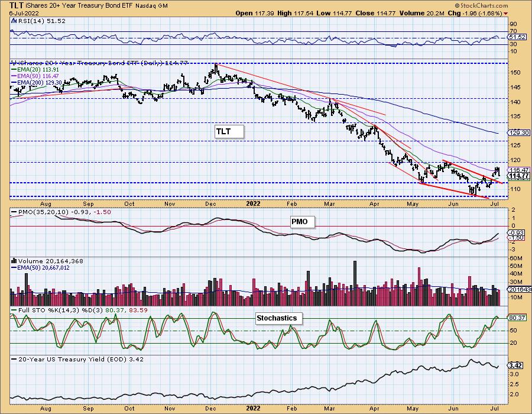Click the EMA(200) 129.30 legend entry
This screenshot has width=532, height=414.
[x=36, y=82]
